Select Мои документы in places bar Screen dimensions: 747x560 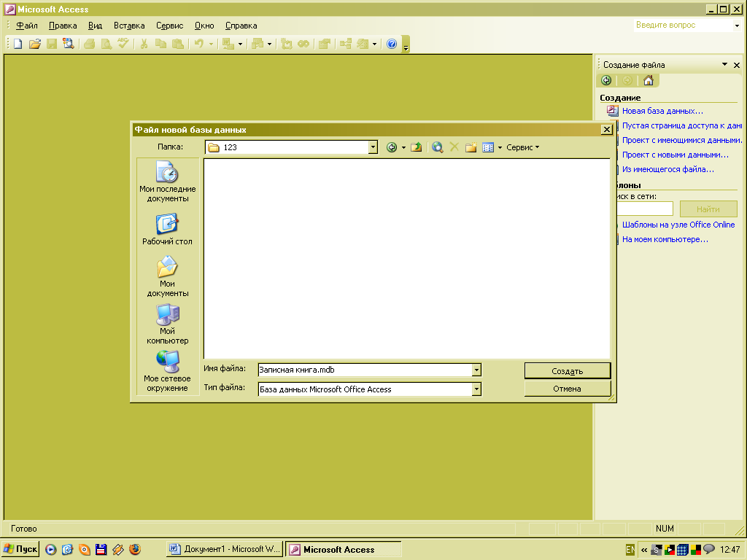[167, 276]
